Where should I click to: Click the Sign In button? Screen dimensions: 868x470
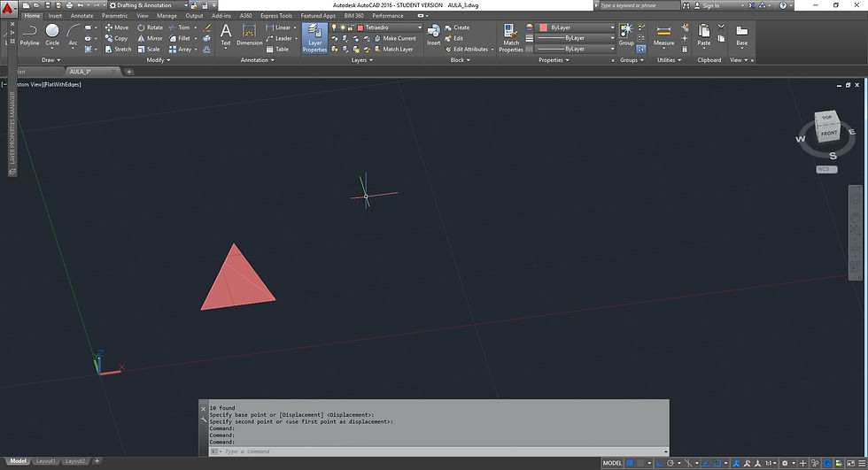pyautogui.click(x=710, y=5)
